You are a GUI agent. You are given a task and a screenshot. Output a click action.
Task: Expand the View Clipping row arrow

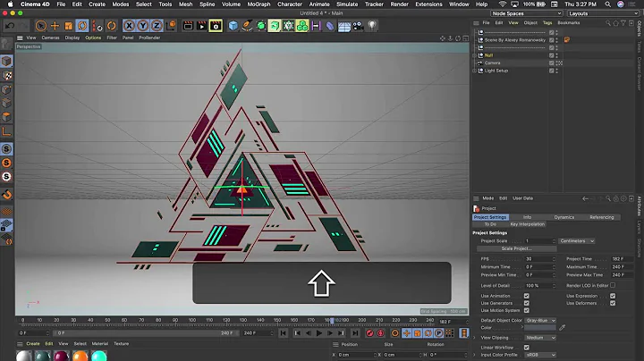click(x=475, y=338)
